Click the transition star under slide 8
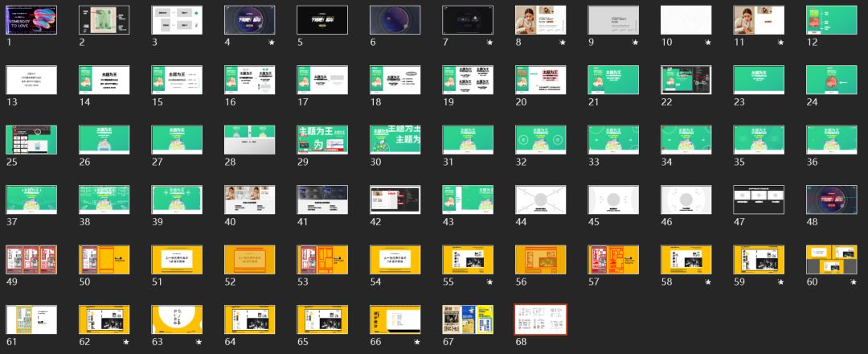This screenshot has width=868, height=354. click(x=563, y=43)
